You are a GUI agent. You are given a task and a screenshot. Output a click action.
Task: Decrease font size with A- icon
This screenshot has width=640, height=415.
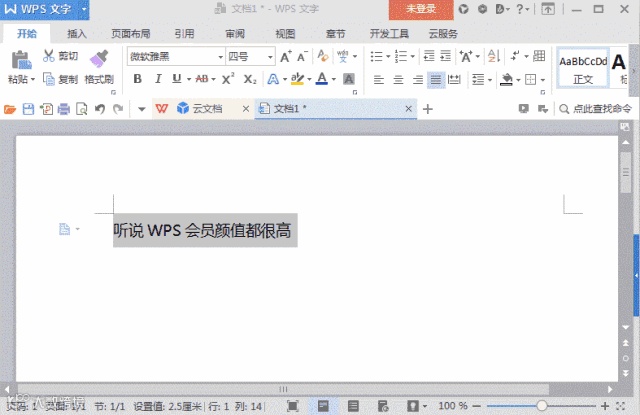(302, 56)
